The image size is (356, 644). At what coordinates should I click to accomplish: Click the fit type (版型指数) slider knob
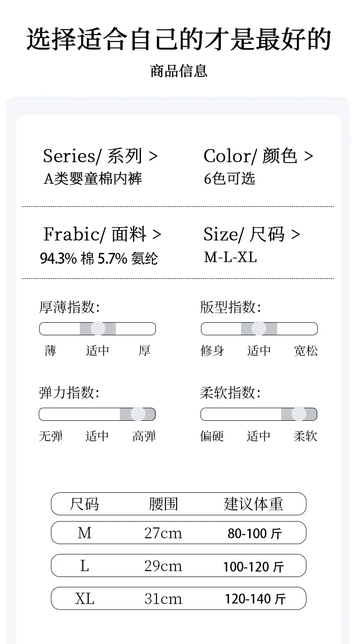click(x=259, y=329)
